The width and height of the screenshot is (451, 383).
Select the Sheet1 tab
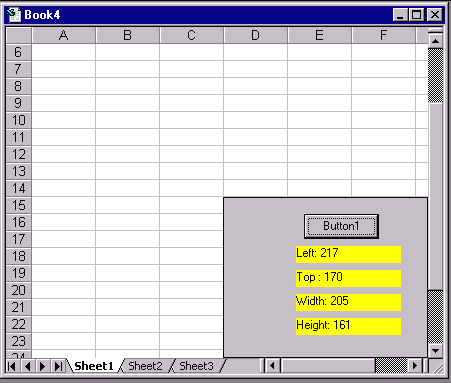click(94, 366)
